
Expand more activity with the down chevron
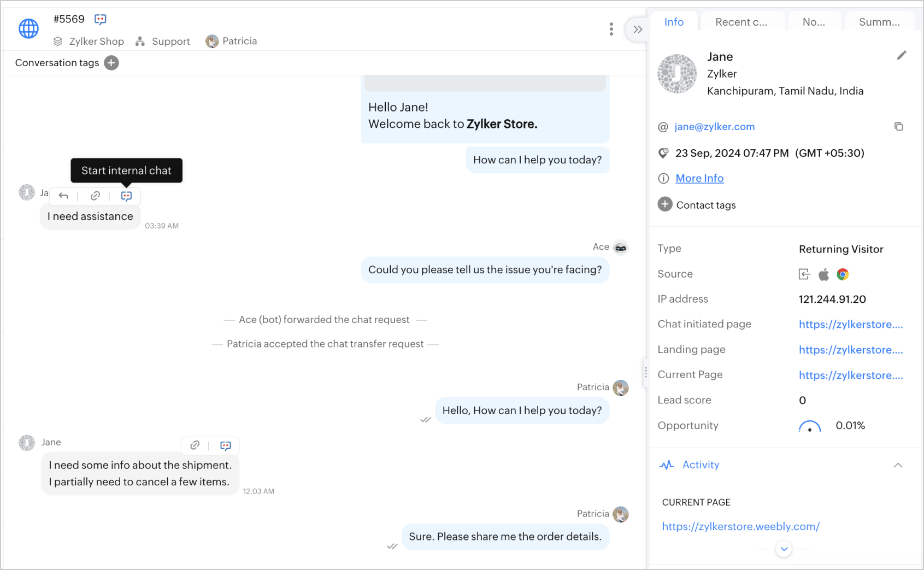(x=784, y=549)
